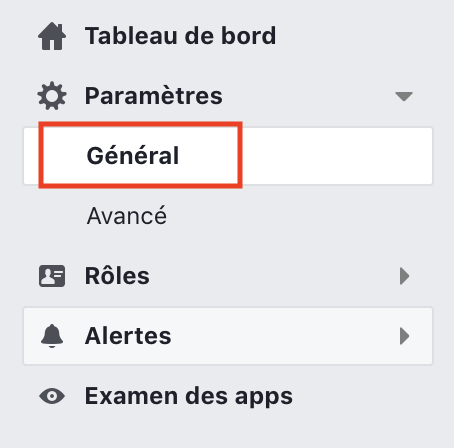
Task: Click empty middle of the Alertes row
Action: pyautogui.click(x=283, y=336)
